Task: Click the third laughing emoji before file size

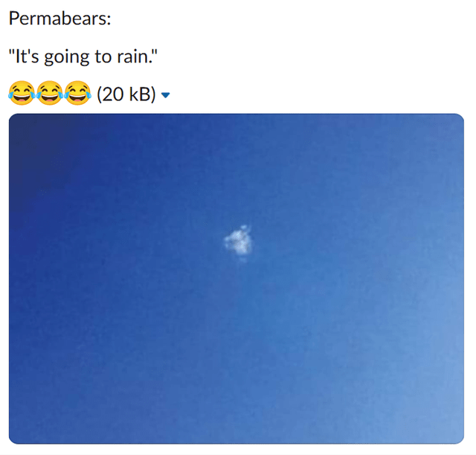Action: click(x=78, y=93)
